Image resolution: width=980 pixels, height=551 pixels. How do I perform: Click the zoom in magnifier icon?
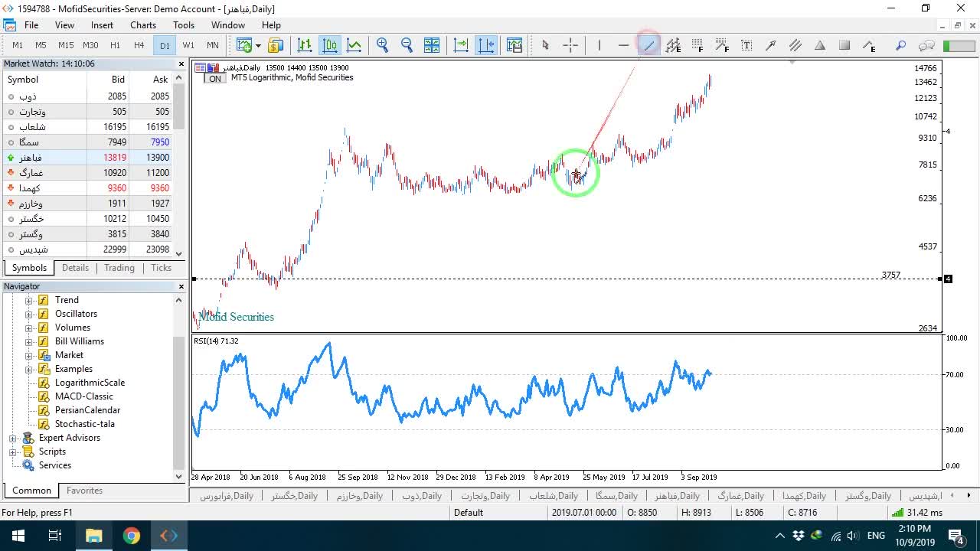tap(383, 45)
